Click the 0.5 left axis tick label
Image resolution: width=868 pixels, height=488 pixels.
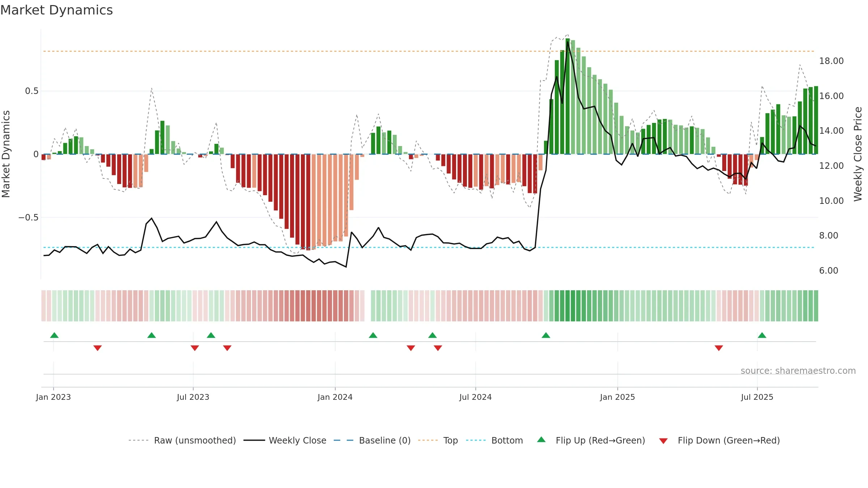click(32, 91)
